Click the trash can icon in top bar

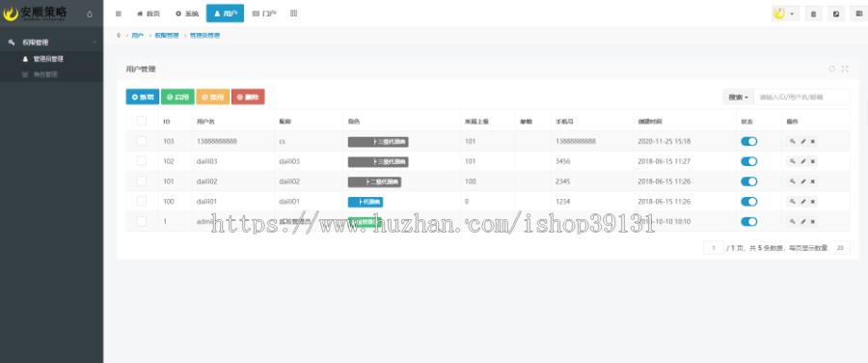coord(813,14)
